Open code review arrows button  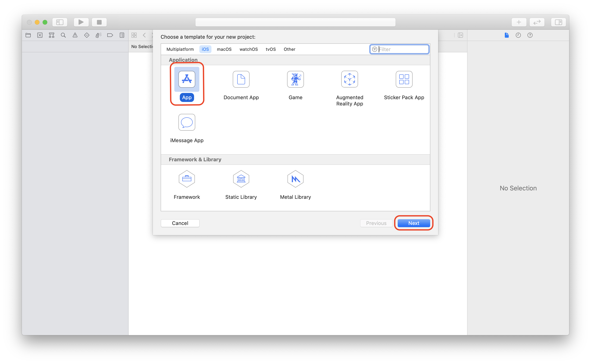click(x=537, y=22)
